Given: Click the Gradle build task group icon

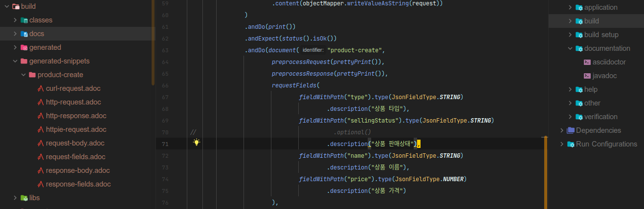Looking at the screenshot, I should pyautogui.click(x=579, y=21).
